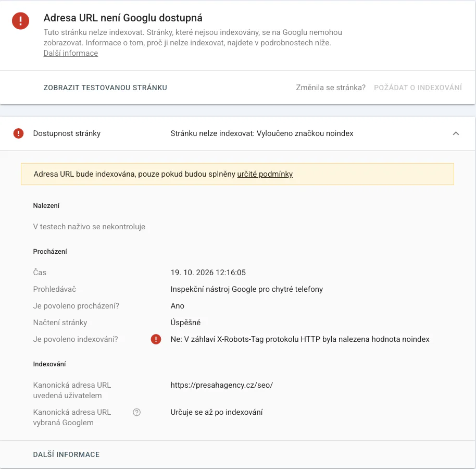The height and width of the screenshot is (469, 476).
Task: Select the crawl time 19. 10. 2026 12:16:05
Action: (x=208, y=273)
